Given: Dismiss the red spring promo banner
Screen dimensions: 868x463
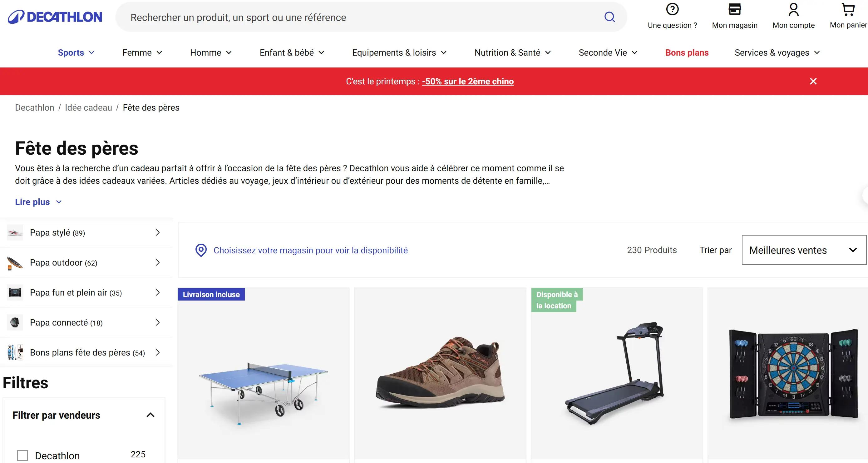Looking at the screenshot, I should (813, 81).
